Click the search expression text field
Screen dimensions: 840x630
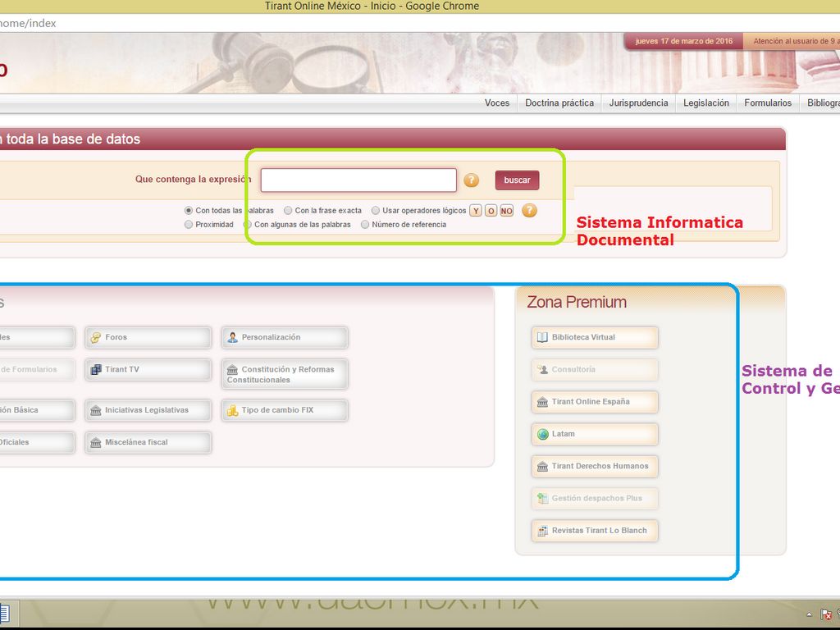tap(358, 180)
